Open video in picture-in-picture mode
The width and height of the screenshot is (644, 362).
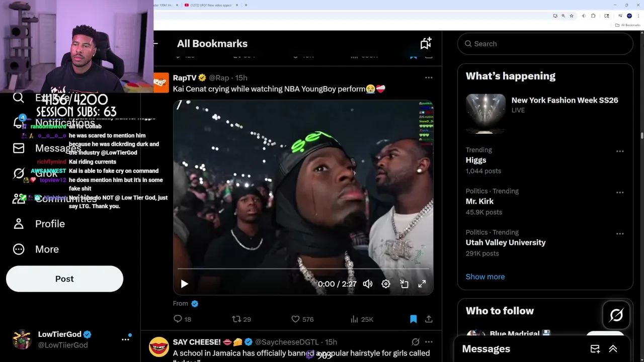[x=404, y=284]
